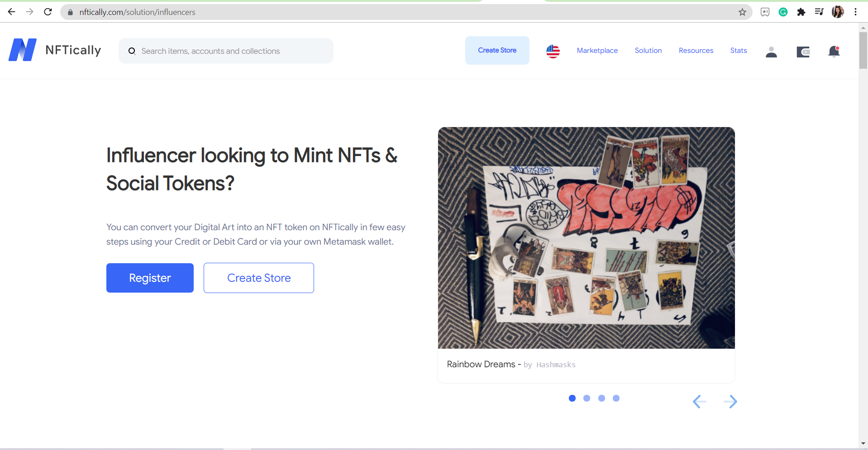
Task: Click the search items input field
Action: point(226,51)
